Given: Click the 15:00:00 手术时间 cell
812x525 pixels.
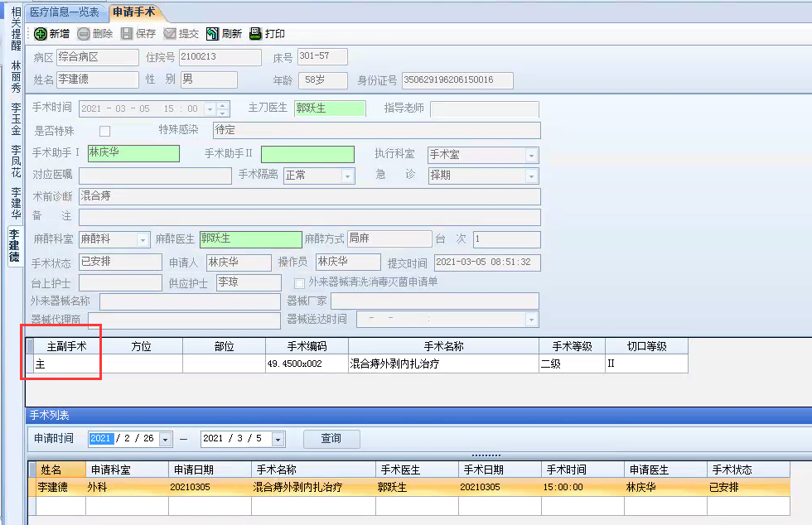Looking at the screenshot, I should click(x=582, y=487).
